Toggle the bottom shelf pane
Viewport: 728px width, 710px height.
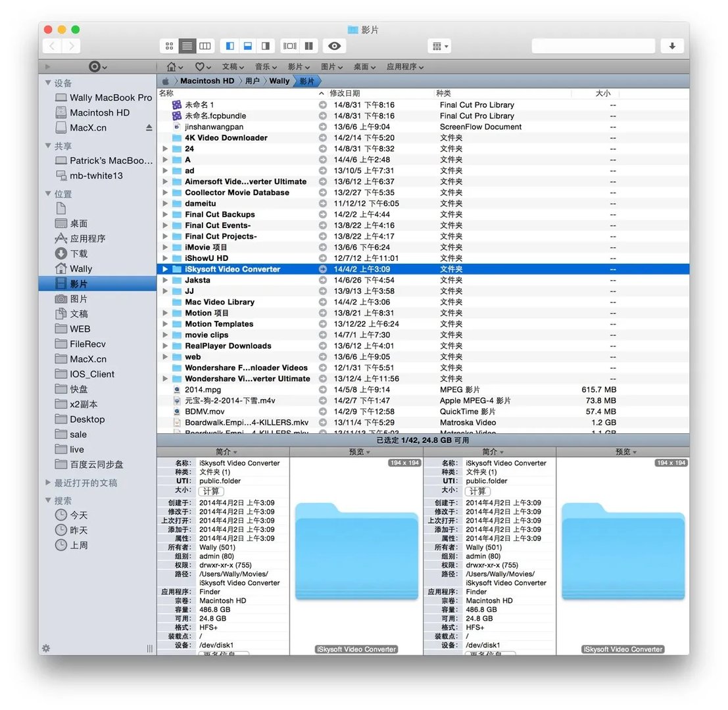[x=248, y=46]
